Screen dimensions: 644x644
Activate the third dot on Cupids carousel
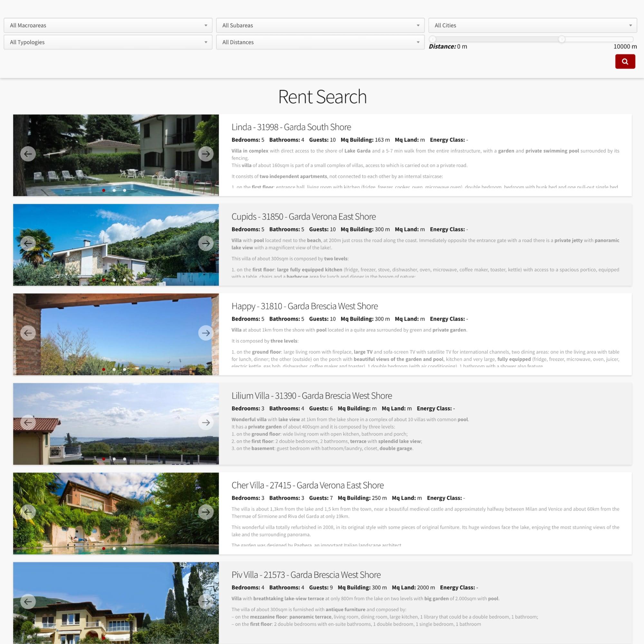coord(124,280)
